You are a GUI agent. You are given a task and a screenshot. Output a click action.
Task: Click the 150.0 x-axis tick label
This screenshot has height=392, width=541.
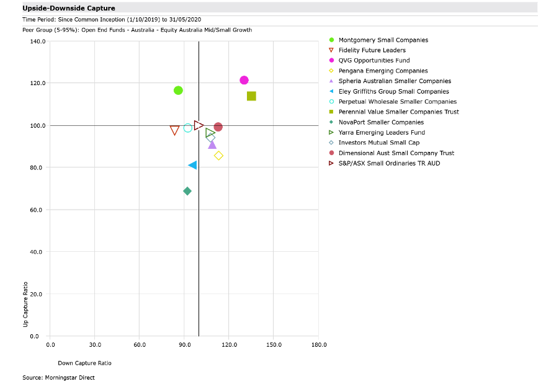point(274,345)
